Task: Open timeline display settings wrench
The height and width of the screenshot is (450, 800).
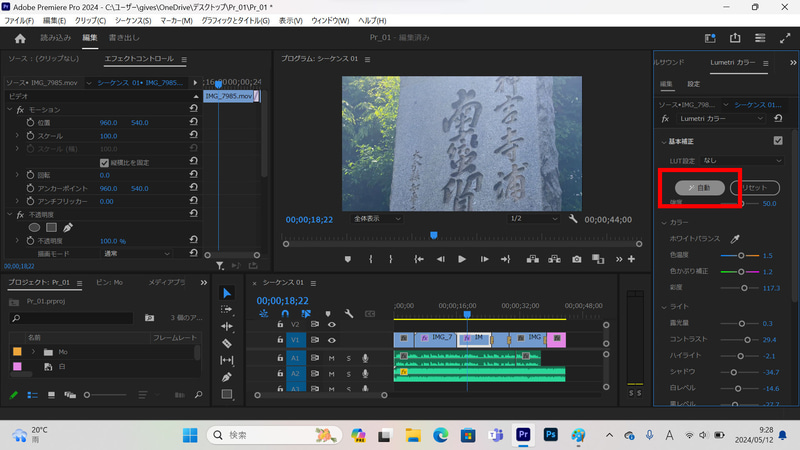Action: tap(349, 314)
